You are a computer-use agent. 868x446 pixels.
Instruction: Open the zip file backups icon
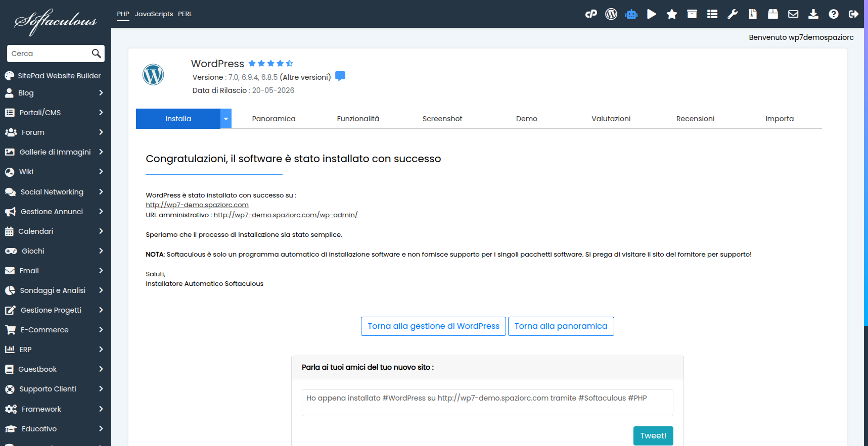753,14
